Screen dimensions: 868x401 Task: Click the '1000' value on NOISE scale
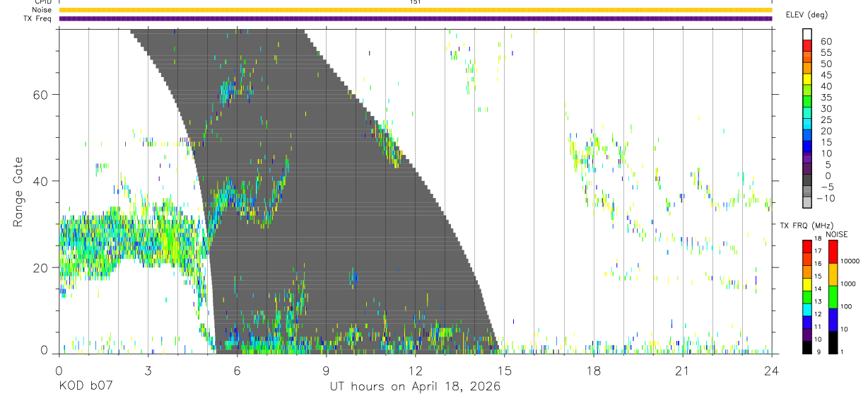[x=850, y=285]
